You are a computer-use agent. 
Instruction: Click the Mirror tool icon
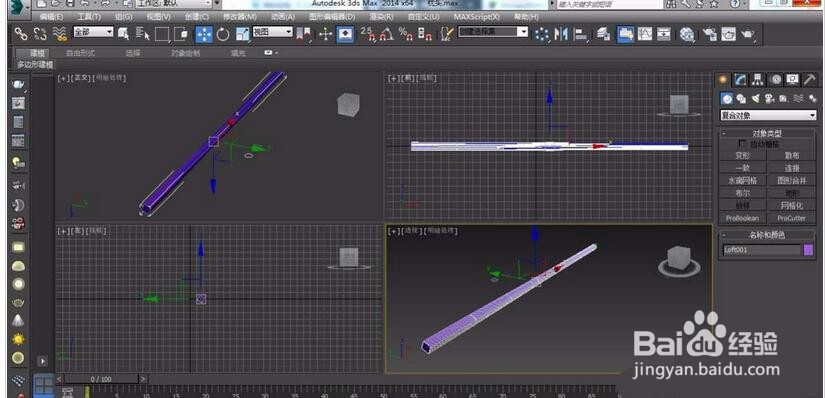(561, 34)
